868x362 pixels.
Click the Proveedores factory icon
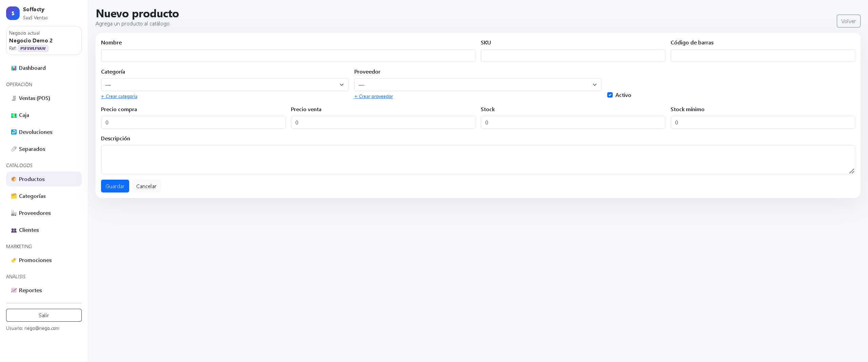click(14, 213)
